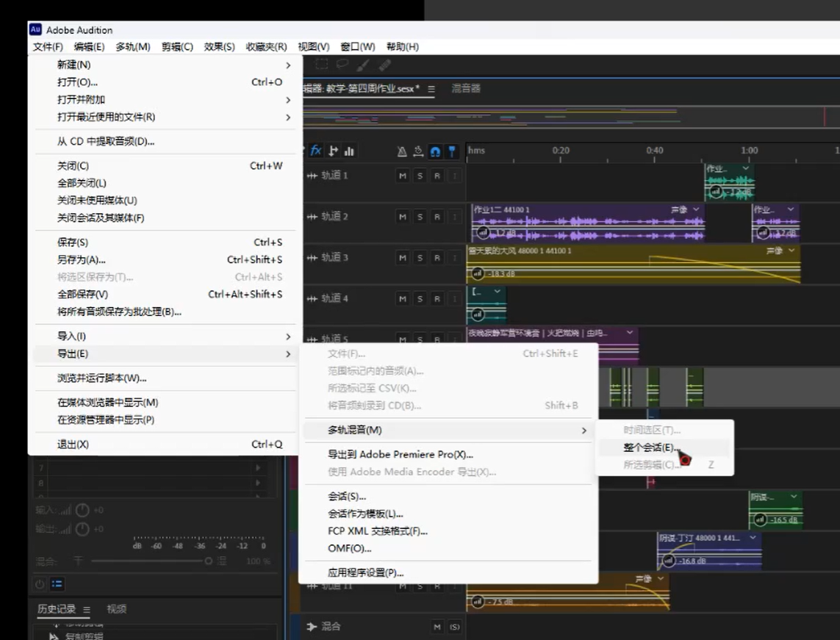The width and height of the screenshot is (840, 640).
Task: Open the 编辑(E) menu
Action: coord(89,46)
